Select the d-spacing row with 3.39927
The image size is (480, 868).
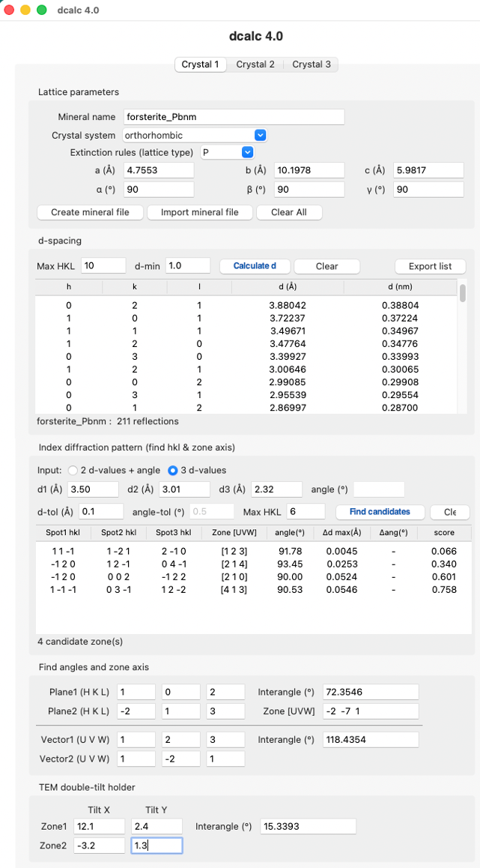pyautogui.click(x=246, y=357)
